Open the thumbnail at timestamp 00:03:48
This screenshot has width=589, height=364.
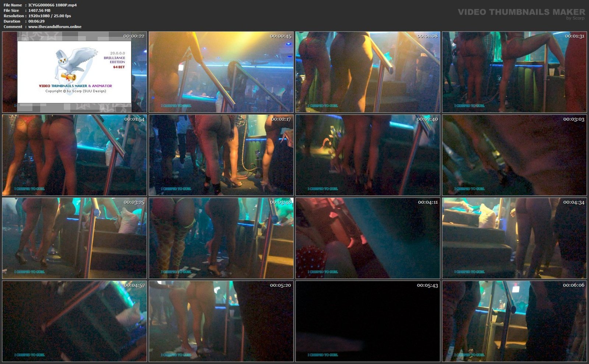click(221, 238)
